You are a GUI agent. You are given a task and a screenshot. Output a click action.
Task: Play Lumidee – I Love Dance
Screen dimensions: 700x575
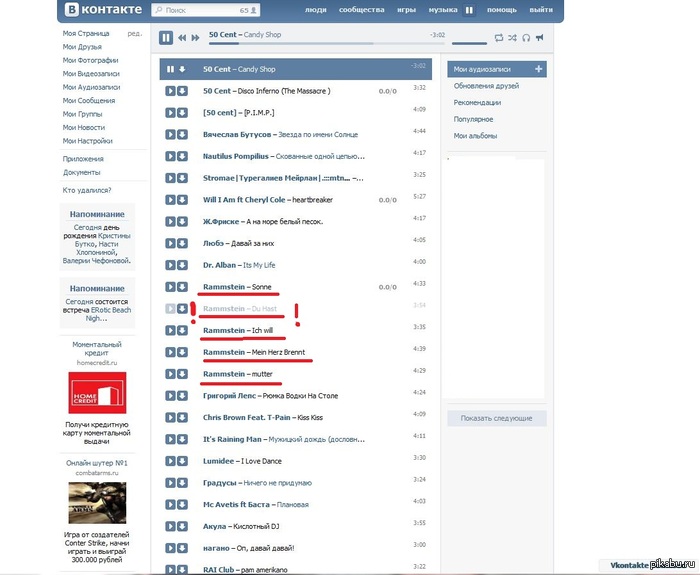(170, 461)
